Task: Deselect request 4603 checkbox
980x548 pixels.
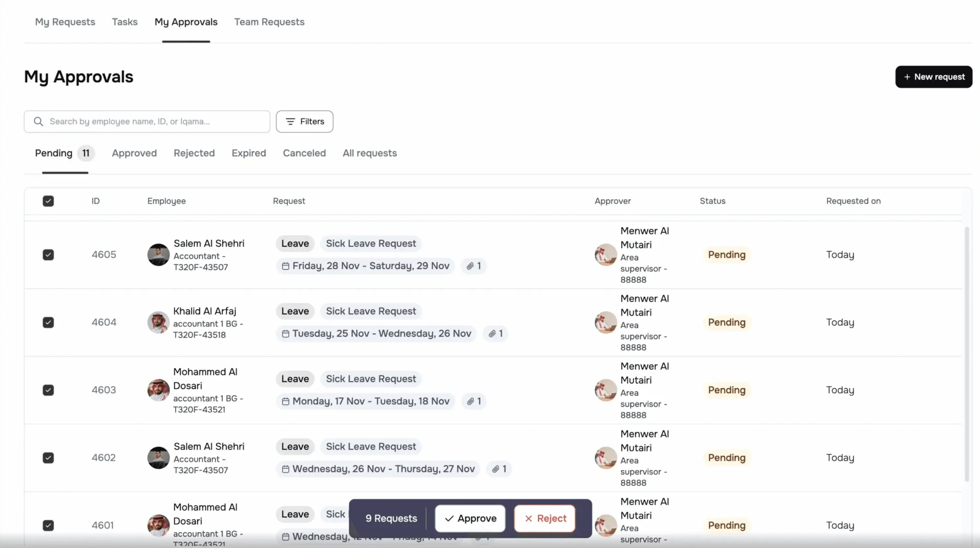Action: point(48,390)
